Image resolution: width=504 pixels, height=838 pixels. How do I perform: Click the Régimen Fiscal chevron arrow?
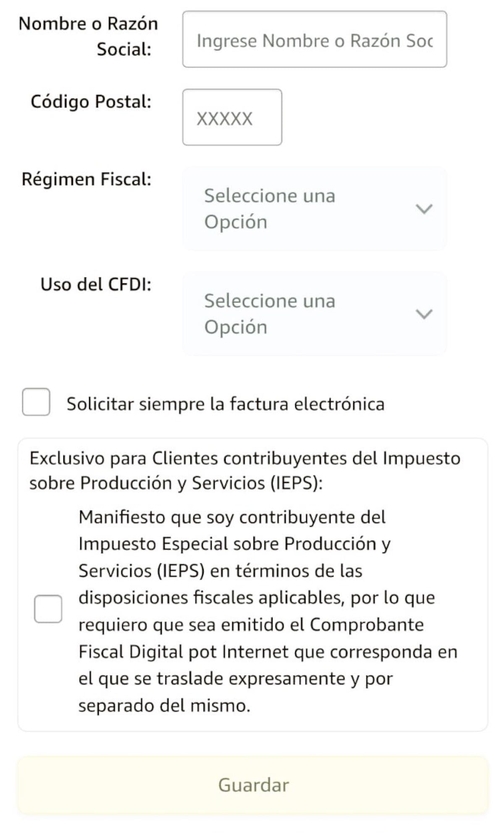pos(423,209)
